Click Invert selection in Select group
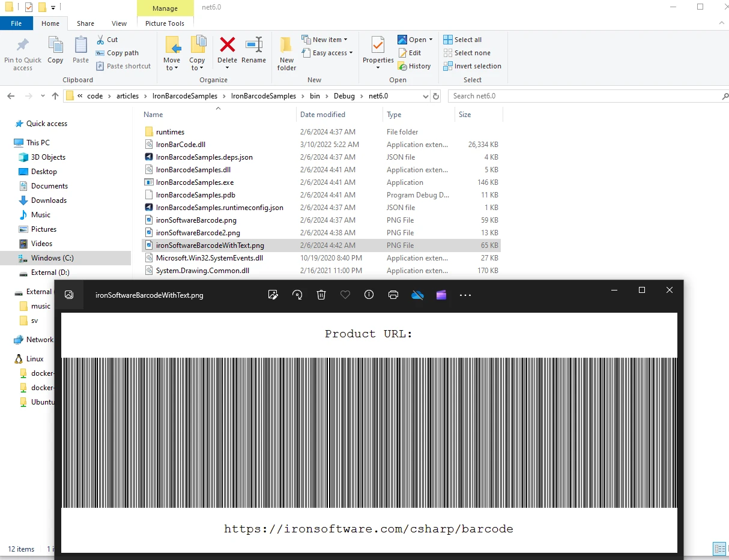The image size is (729, 560). (x=472, y=66)
